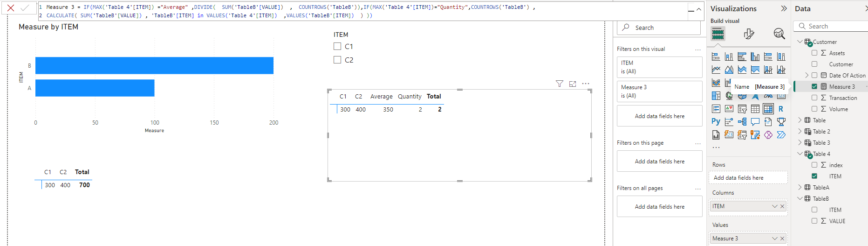868x246 pixels.
Task: Select the Q&A visual
Action: point(755,122)
